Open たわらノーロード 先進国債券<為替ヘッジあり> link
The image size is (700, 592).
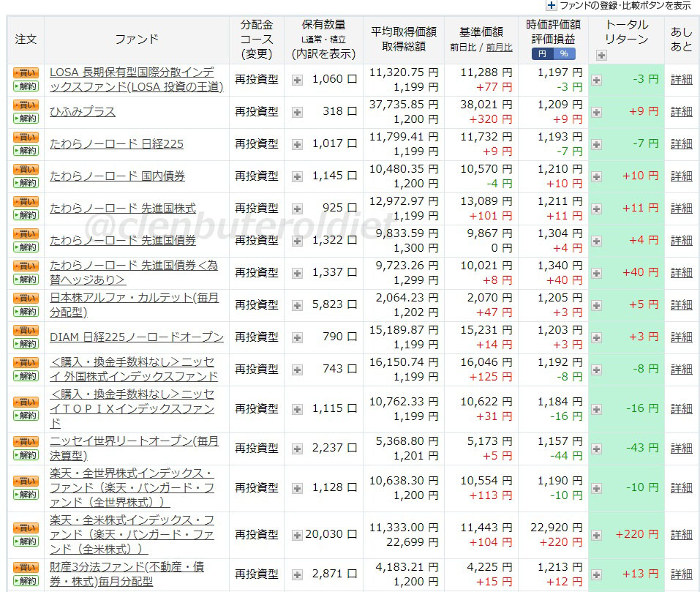(133, 272)
